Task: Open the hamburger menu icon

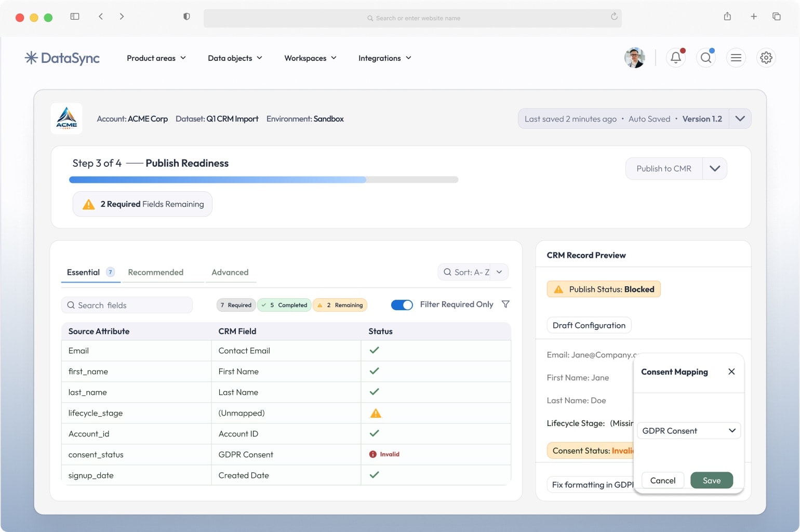Action: pyautogui.click(x=736, y=58)
